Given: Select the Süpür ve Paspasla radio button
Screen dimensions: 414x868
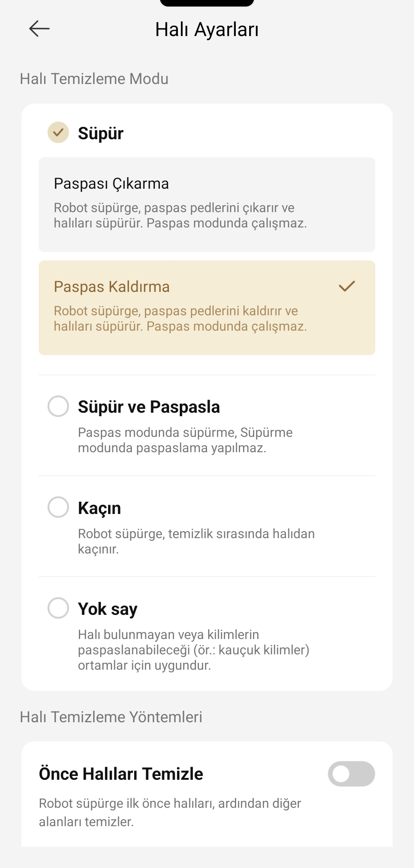Looking at the screenshot, I should (58, 406).
